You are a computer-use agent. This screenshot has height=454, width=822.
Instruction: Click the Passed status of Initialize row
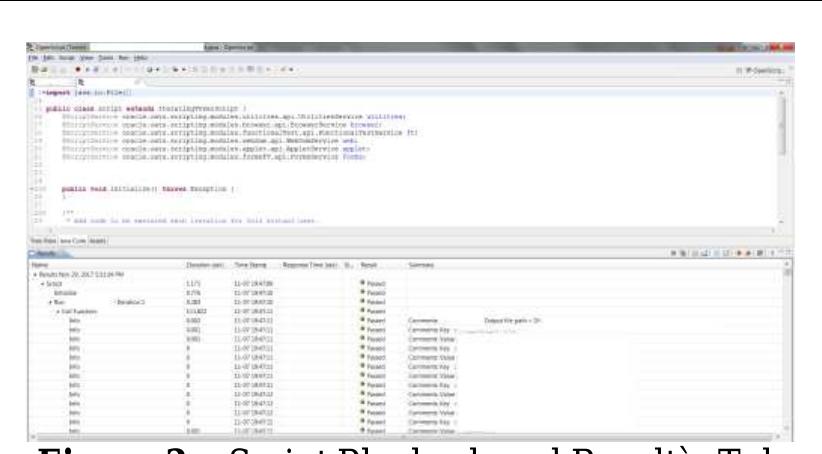coord(373,293)
